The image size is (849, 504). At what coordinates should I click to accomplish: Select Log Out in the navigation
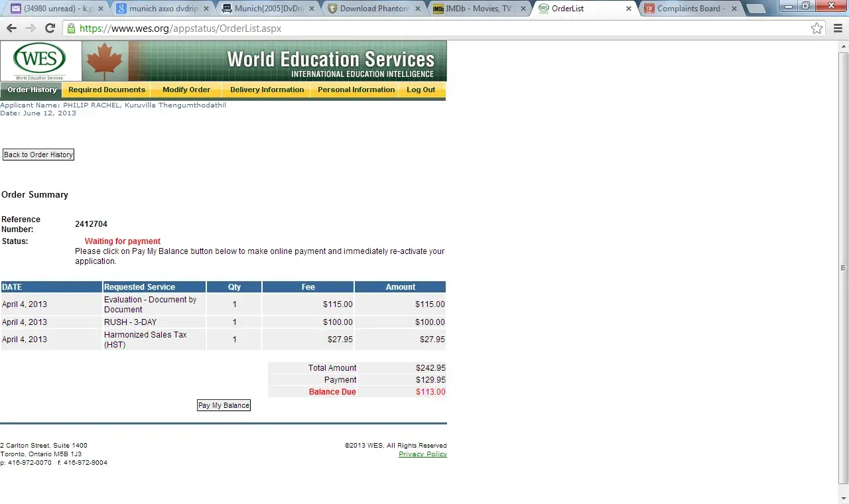(421, 90)
